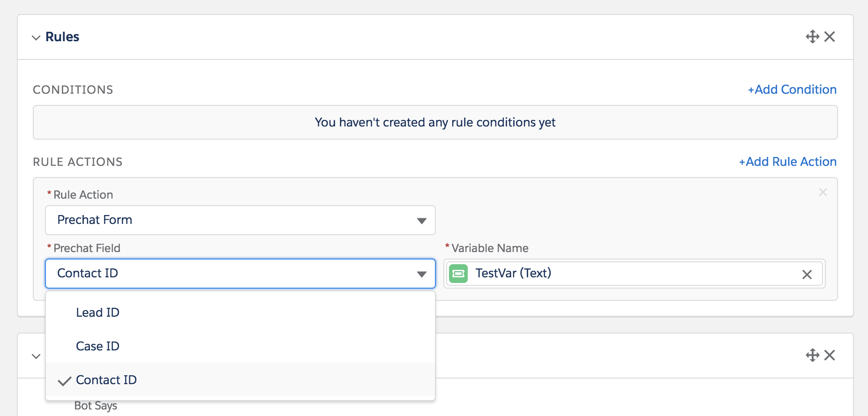The image size is (868, 416).
Task: Toggle the Prechat Field combo box
Action: [240, 274]
